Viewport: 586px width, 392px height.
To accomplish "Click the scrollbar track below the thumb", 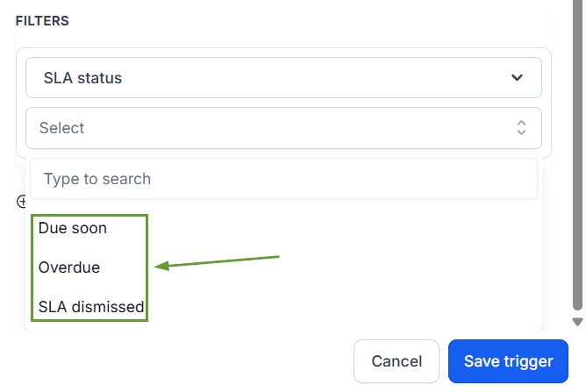I will coord(578,314).
